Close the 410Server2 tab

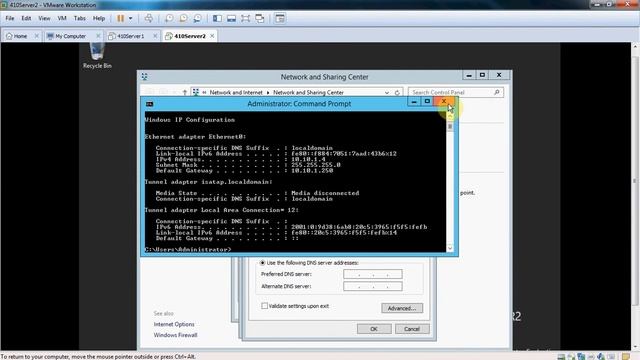(x=212, y=36)
